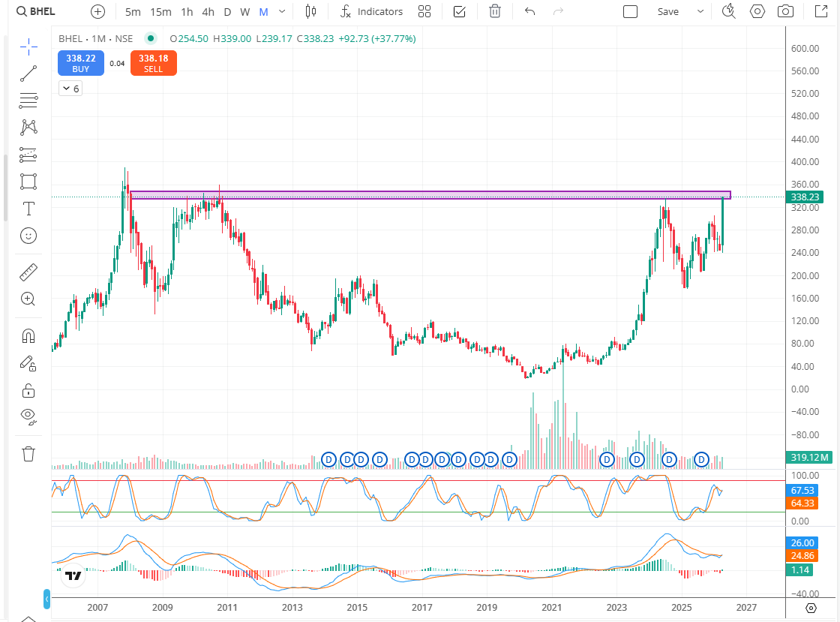The image size is (840, 622).
Task: Select the measure ruler tool
Action: (28, 272)
